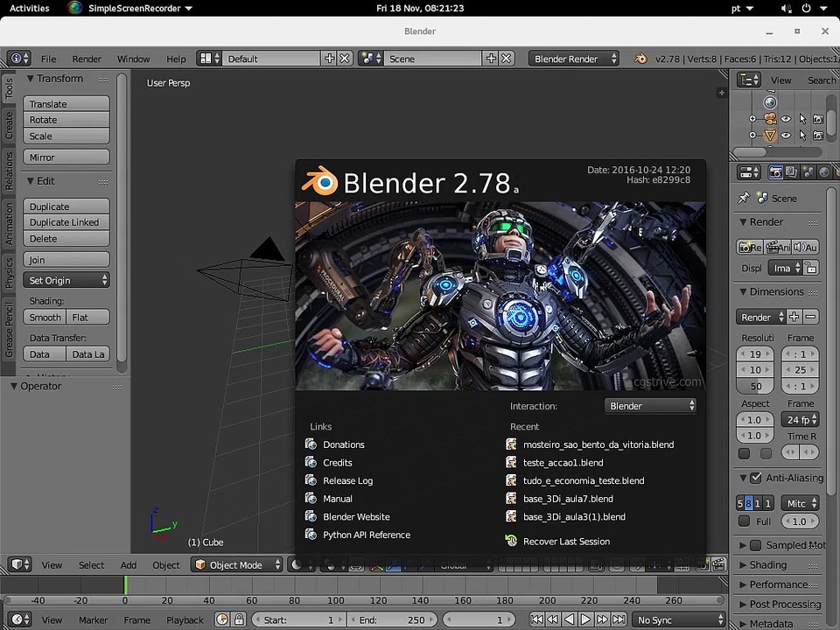Switch to the Physics tab in toolshelf
Image resolution: width=840 pixels, height=630 pixels.
9,271
